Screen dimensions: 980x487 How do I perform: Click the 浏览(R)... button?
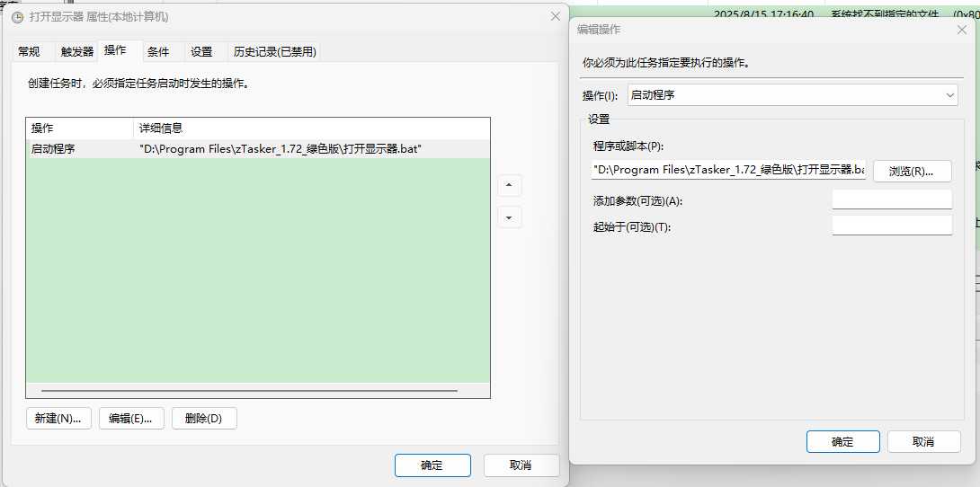[912, 171]
